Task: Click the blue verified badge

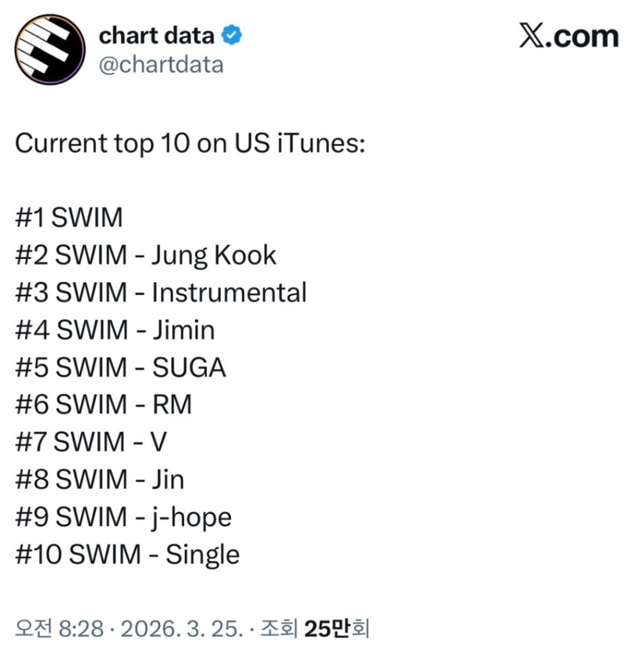Action: click(x=231, y=35)
